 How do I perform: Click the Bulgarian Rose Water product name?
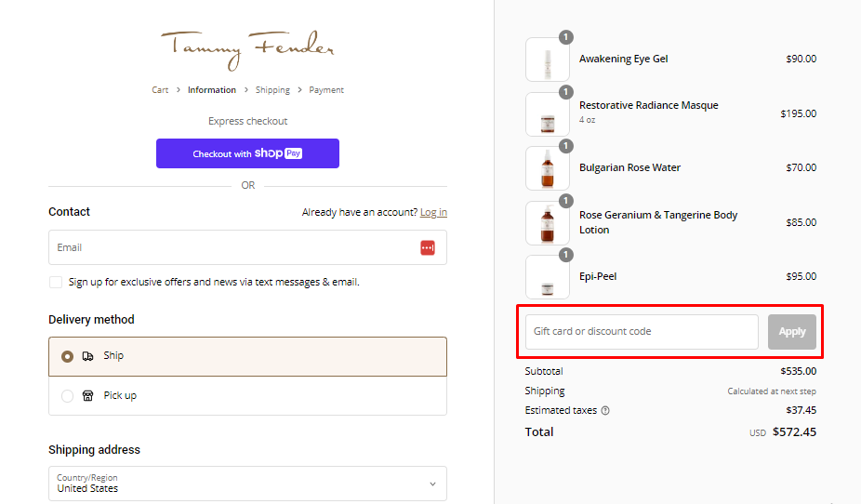(629, 167)
